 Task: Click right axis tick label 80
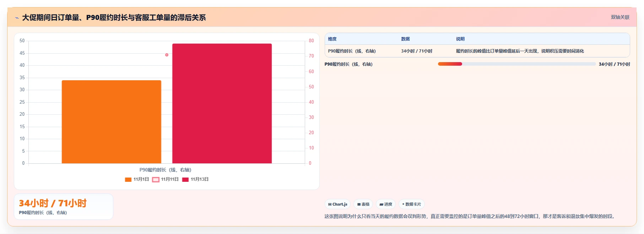click(311, 41)
